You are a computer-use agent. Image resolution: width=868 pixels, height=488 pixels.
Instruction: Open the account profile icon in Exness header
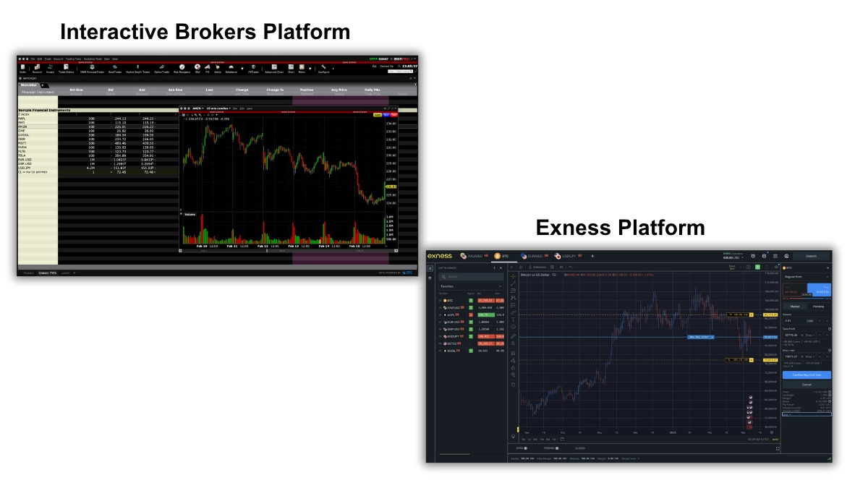click(x=786, y=256)
